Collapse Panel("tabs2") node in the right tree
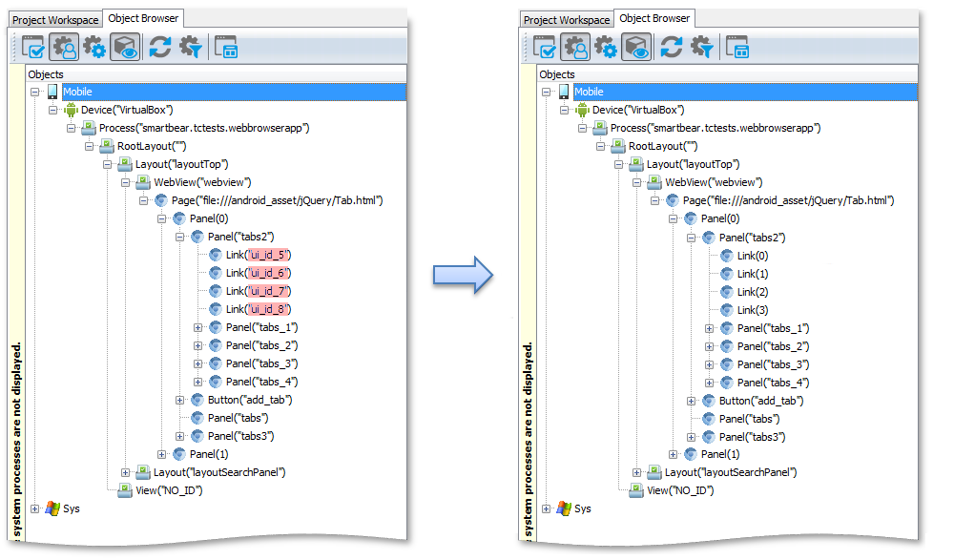Viewport: 954px width, 560px height. point(692,238)
